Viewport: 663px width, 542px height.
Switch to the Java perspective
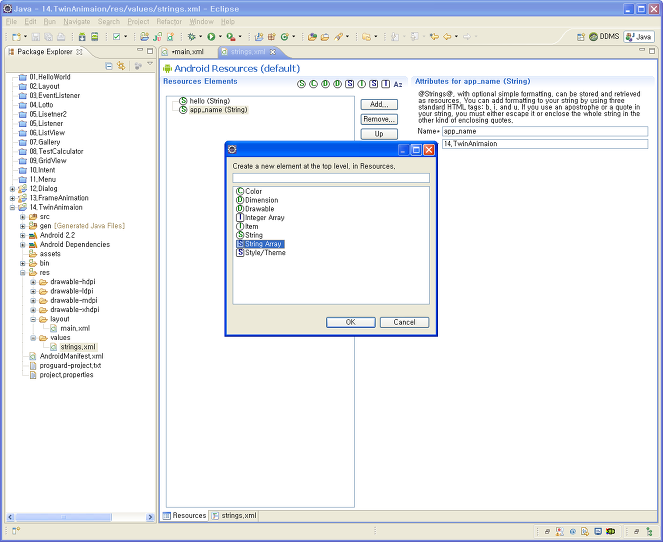638,37
